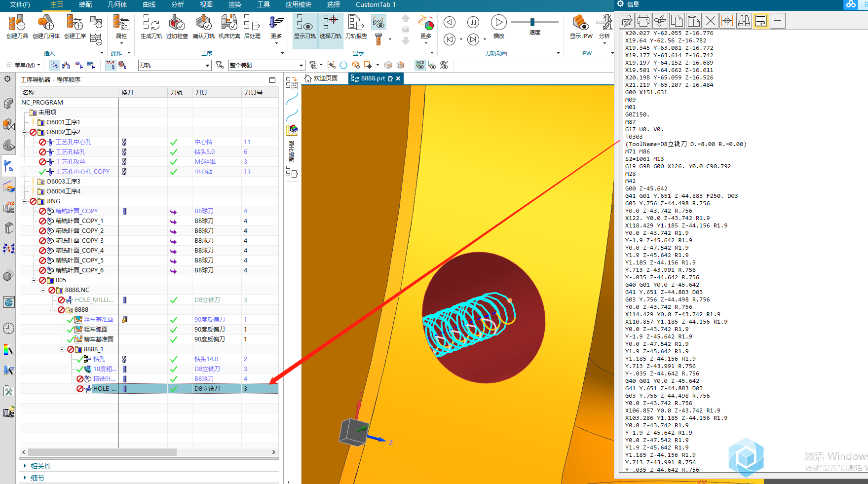The image size is (868, 484).
Task: Open 确认刀轨 verify tool path
Action: [x=203, y=27]
